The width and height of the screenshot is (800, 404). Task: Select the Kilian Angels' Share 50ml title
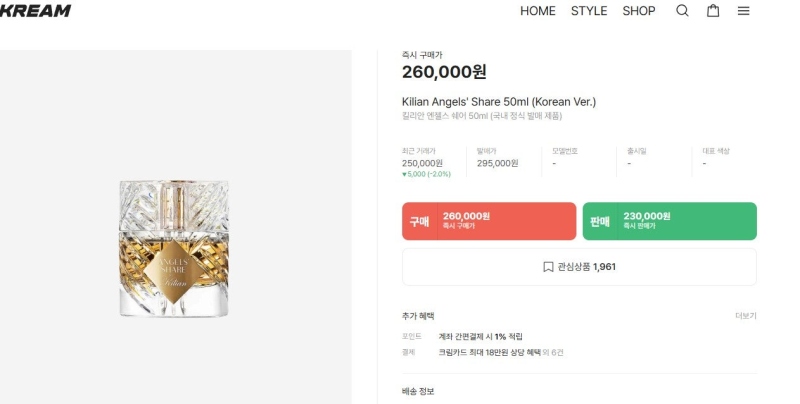(x=498, y=102)
